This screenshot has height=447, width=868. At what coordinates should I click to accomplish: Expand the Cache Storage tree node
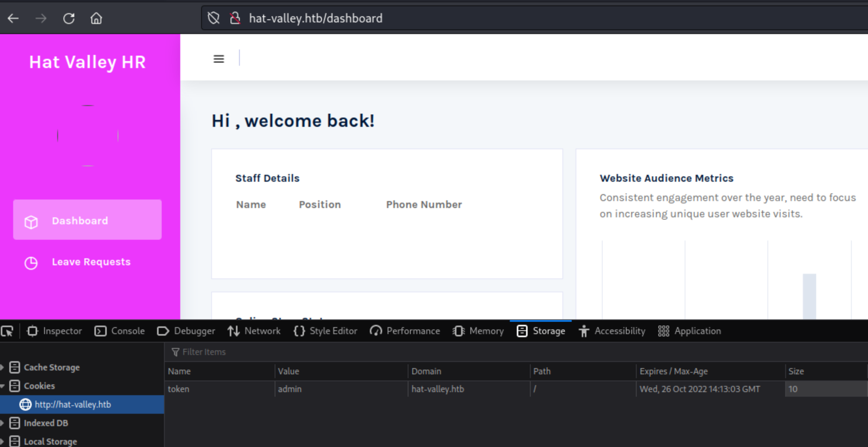coord(2,367)
